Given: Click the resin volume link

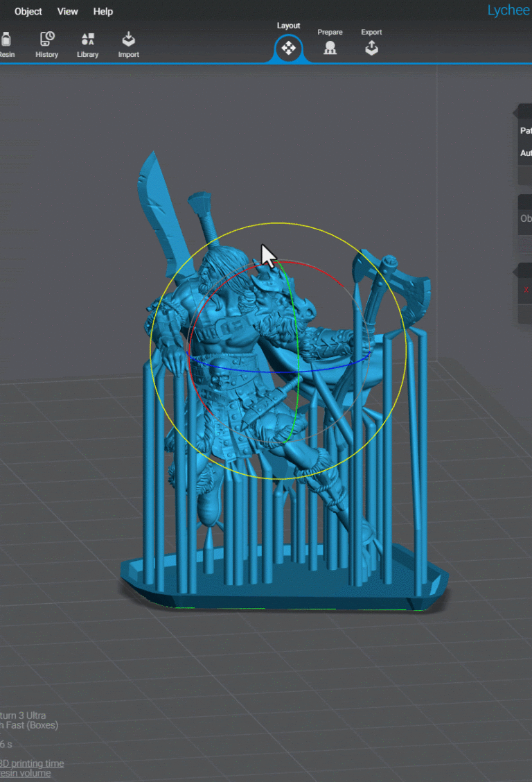Looking at the screenshot, I should 26,773.
